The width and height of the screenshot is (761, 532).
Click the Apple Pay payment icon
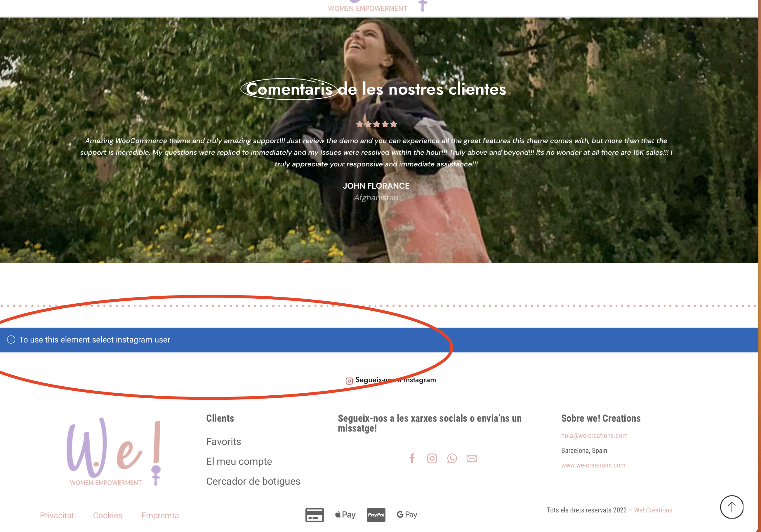tap(345, 515)
